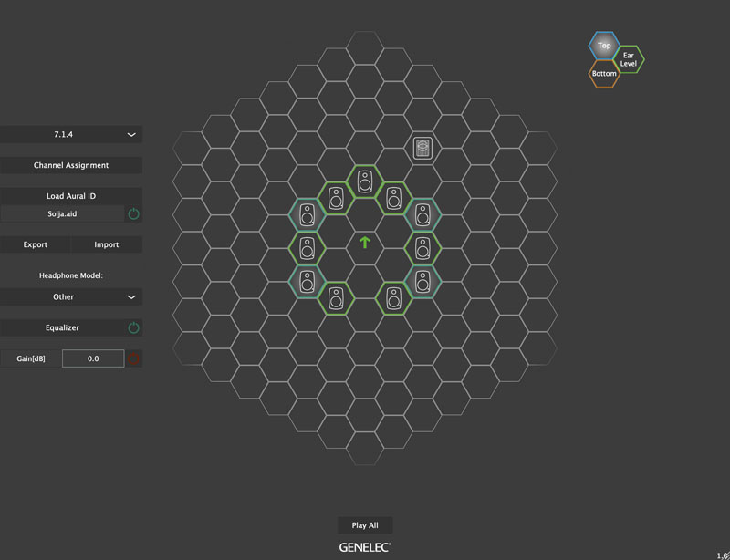Select the front left ear-level speaker
The width and height of the screenshot is (730, 560).
tap(336, 198)
